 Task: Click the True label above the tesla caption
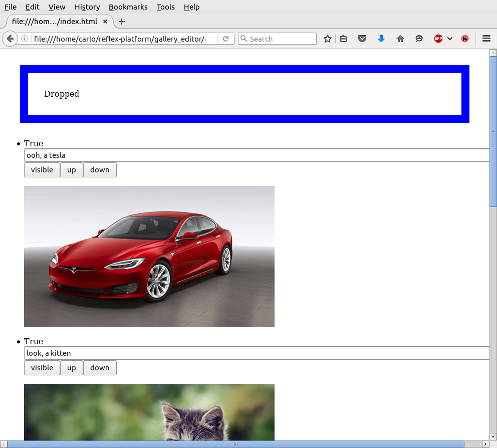tap(34, 143)
